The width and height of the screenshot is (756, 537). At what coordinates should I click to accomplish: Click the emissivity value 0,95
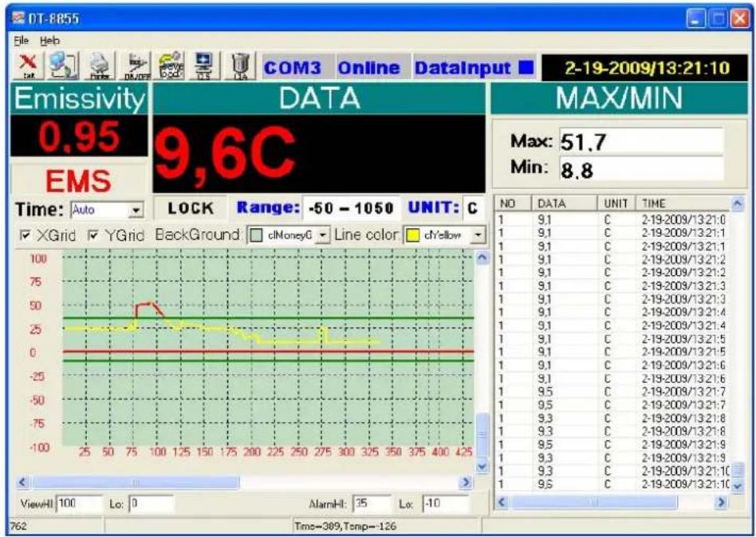point(79,136)
